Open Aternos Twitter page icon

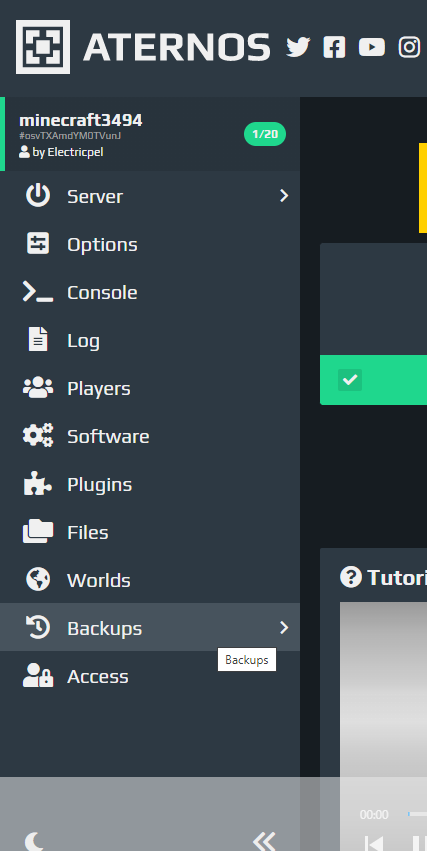[x=298, y=47]
